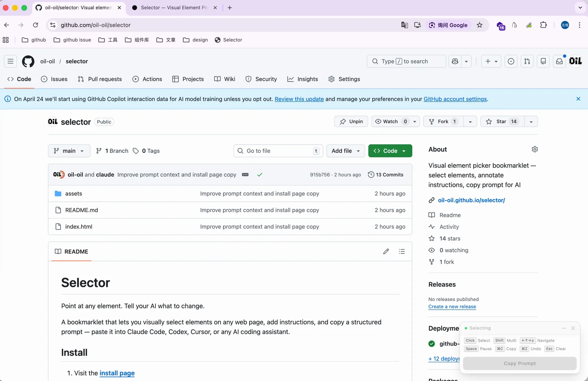Viewport: 588px width, 381px height.
Task: Open the notifications inbox icon
Action: 559,61
